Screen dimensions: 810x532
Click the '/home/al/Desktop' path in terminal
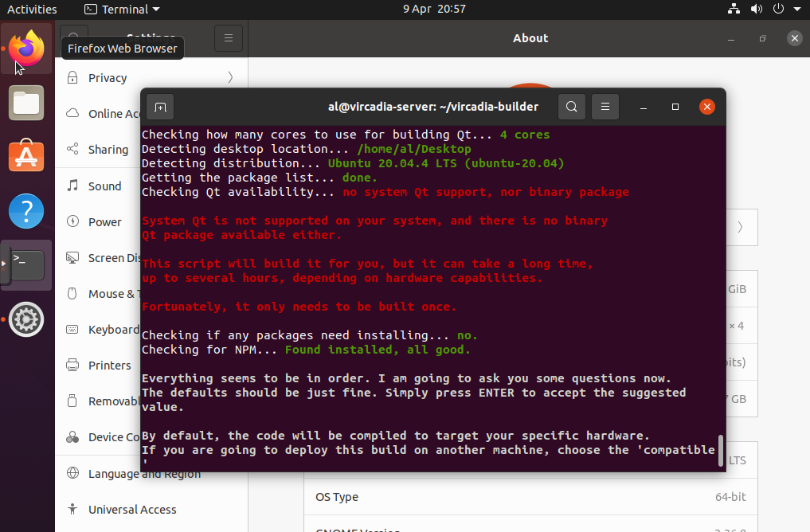click(x=414, y=149)
